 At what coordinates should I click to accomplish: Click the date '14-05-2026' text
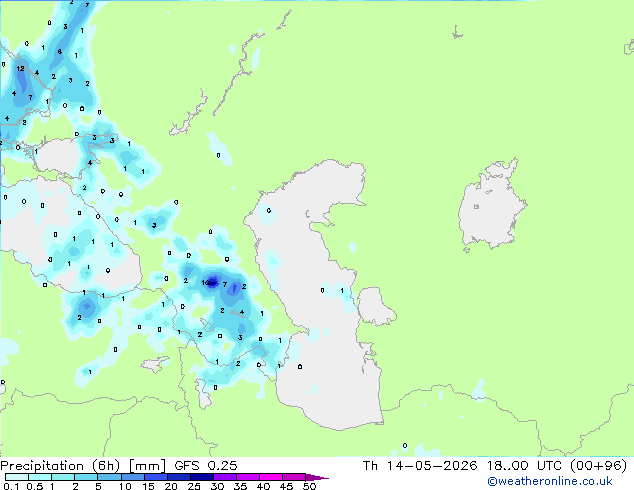point(432,466)
